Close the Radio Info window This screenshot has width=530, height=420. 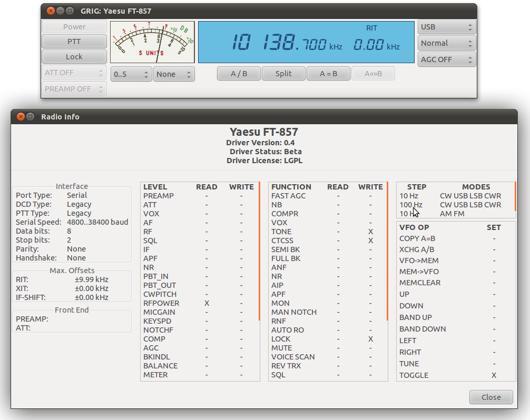coord(21,116)
